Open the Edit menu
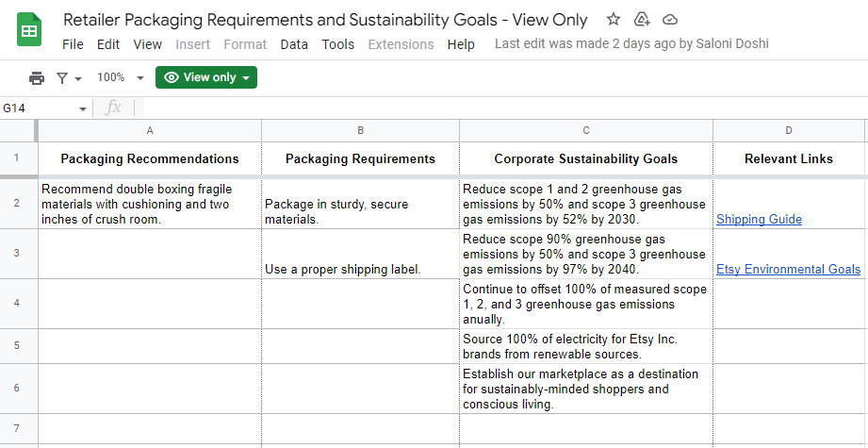This screenshot has width=868, height=448. [x=108, y=44]
